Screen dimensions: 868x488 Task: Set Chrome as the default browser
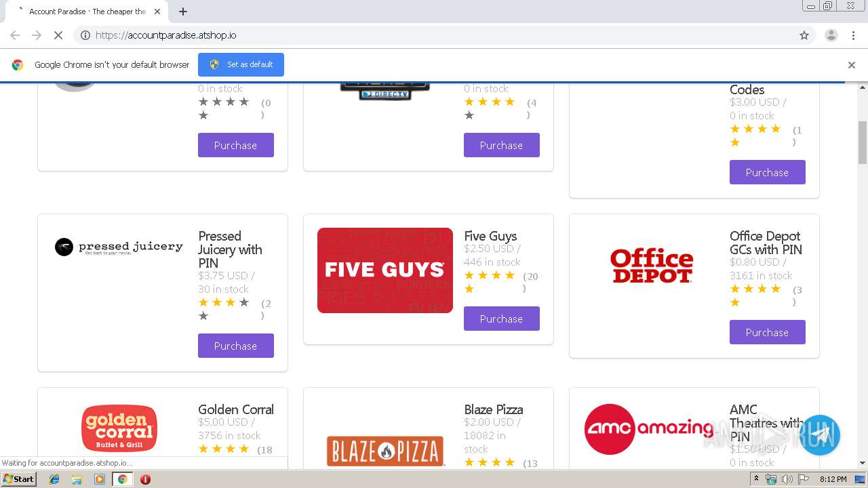click(x=241, y=64)
